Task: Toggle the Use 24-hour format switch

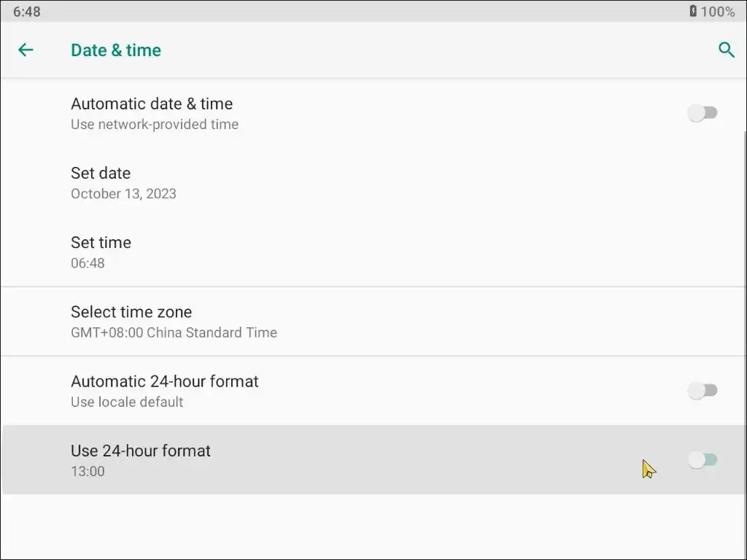Action: [x=703, y=460]
